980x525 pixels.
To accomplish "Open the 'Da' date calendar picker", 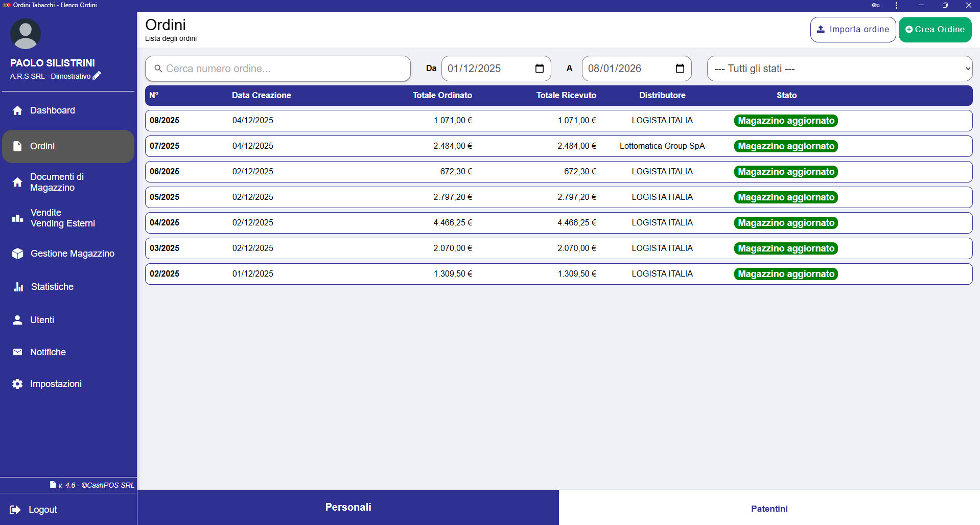I will 540,68.
